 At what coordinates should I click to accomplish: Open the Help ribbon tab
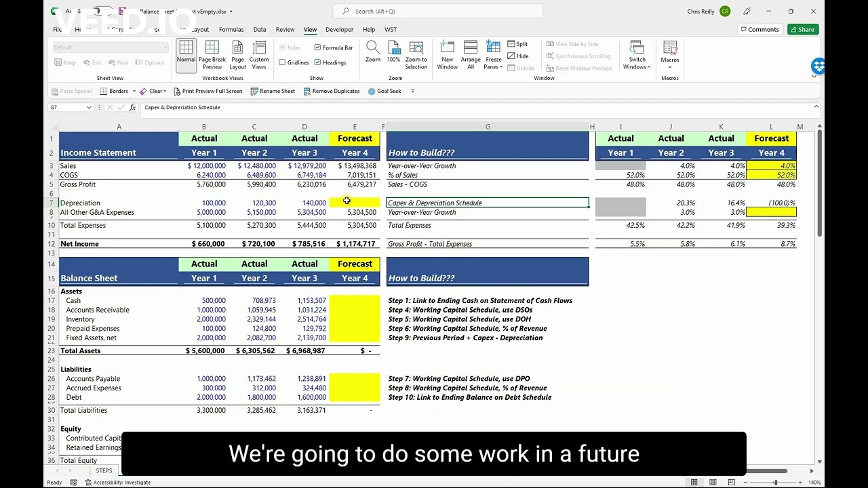pyautogui.click(x=369, y=30)
